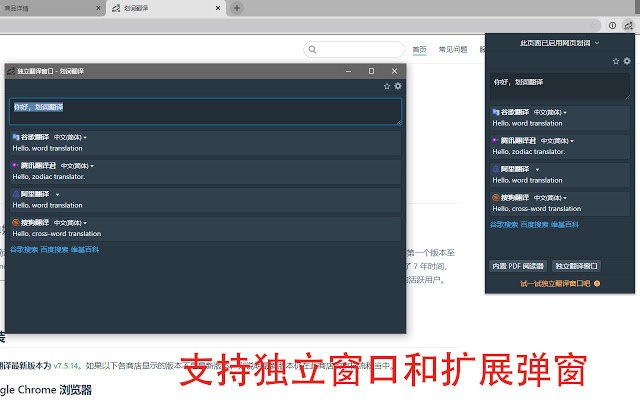Close the first browser tab
The height and width of the screenshot is (400, 640).
coord(98,8)
